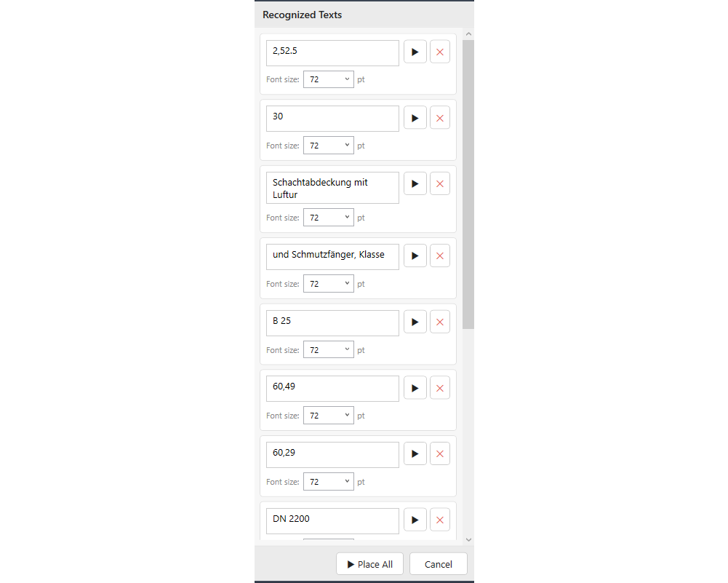Image resolution: width=728 pixels, height=583 pixels.
Task: Click into the '60,49' text field
Action: [332, 389]
